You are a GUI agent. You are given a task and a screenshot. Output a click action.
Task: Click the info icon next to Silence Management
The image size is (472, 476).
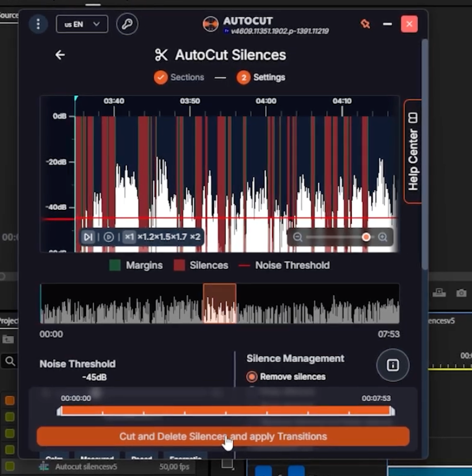point(393,365)
